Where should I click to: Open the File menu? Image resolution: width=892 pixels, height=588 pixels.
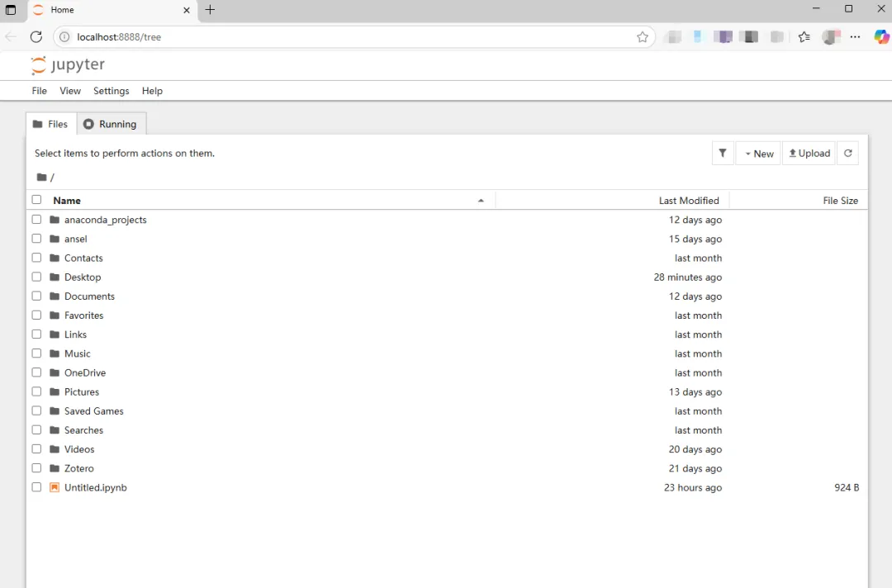pos(40,91)
